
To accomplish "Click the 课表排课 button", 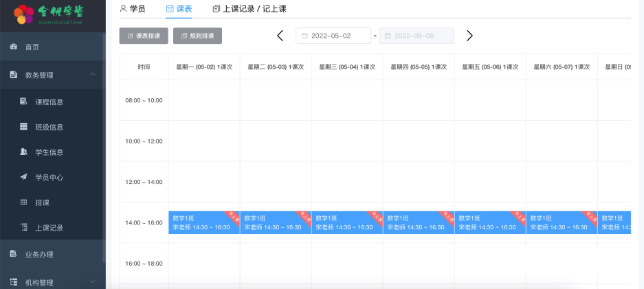I will tap(144, 36).
